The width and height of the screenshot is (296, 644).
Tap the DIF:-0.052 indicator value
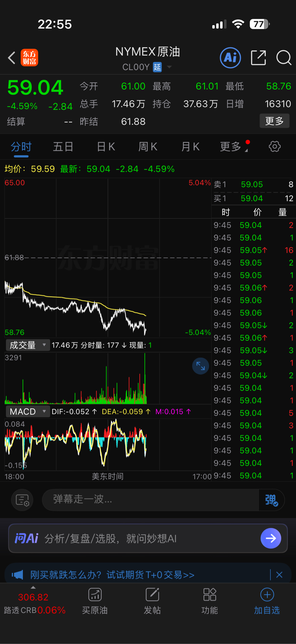(74, 411)
